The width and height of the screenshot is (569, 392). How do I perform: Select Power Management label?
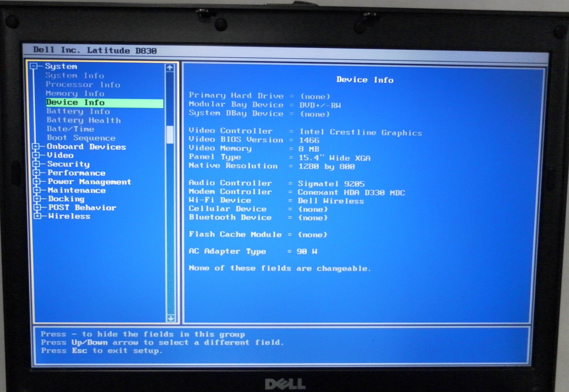coord(90,182)
